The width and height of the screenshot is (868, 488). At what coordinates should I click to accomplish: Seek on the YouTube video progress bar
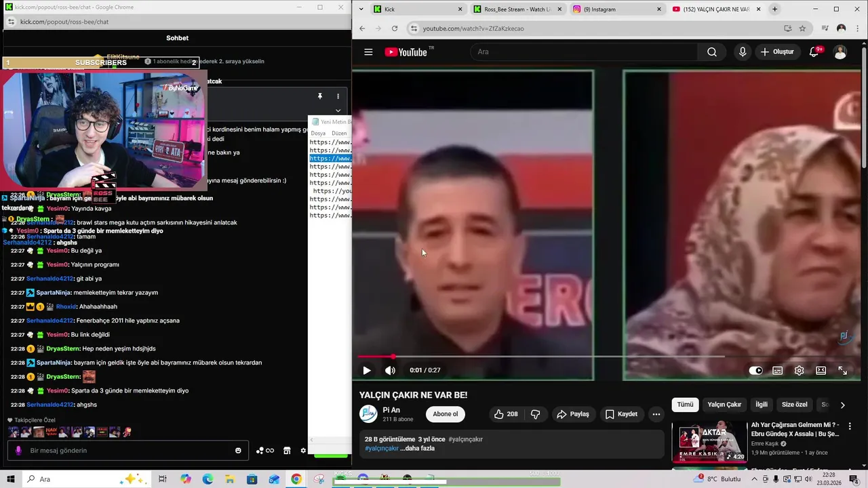coord(606,357)
